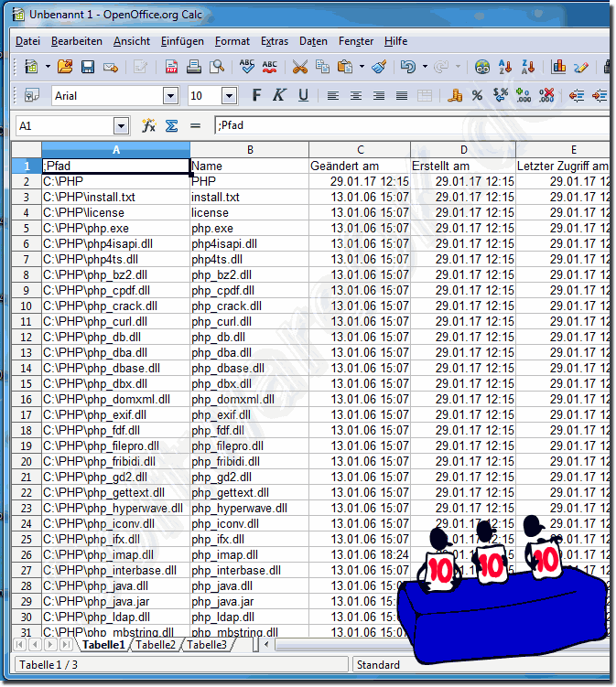Decrease indent of cell content

click(x=577, y=95)
